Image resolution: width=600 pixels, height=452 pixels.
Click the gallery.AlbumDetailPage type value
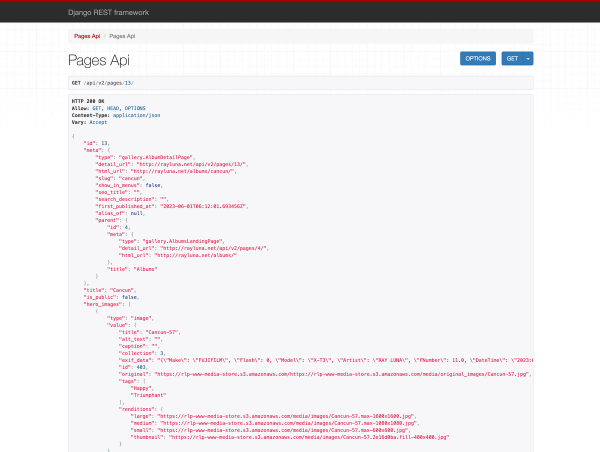157,157
